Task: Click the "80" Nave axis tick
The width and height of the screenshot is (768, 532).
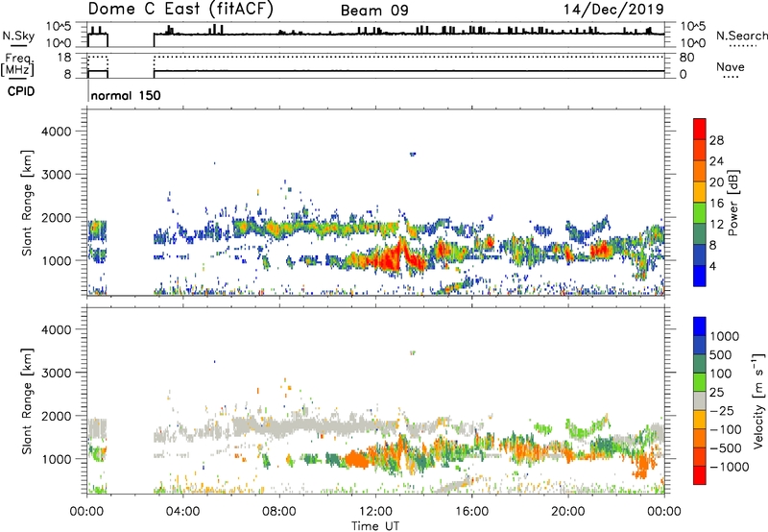Action: pos(687,58)
